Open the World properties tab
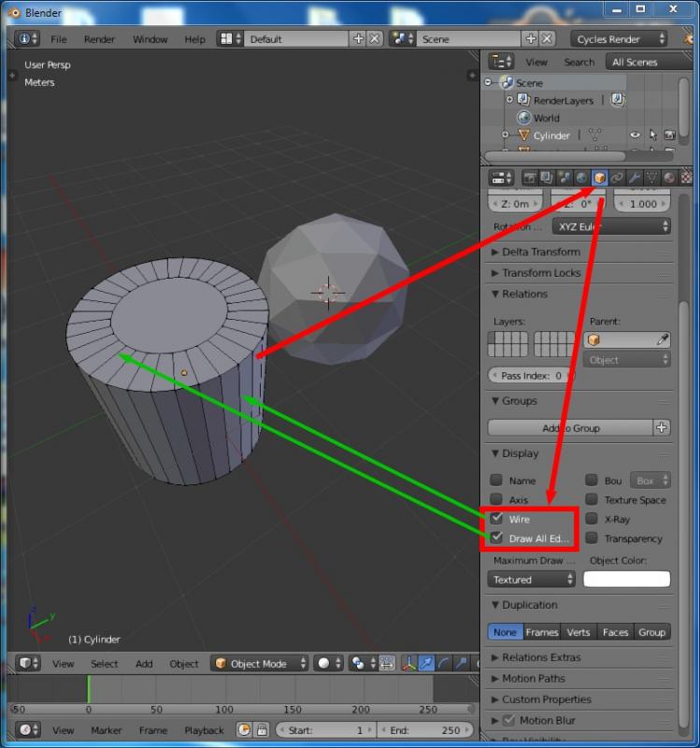This screenshot has height=748, width=700. pyautogui.click(x=581, y=178)
